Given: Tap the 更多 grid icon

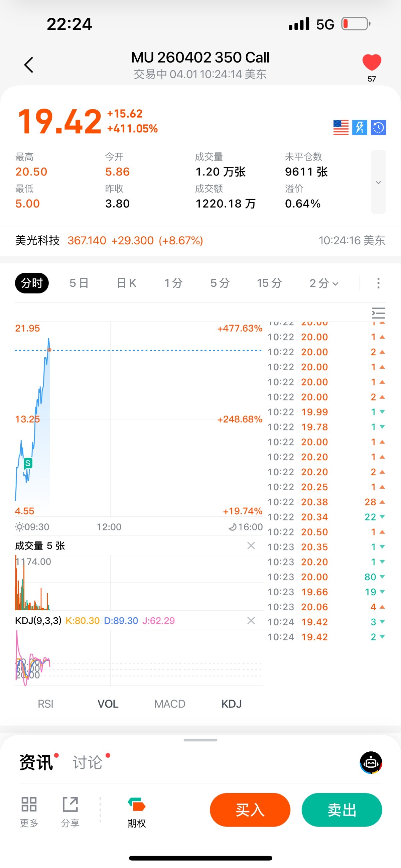Looking at the screenshot, I should [29, 804].
